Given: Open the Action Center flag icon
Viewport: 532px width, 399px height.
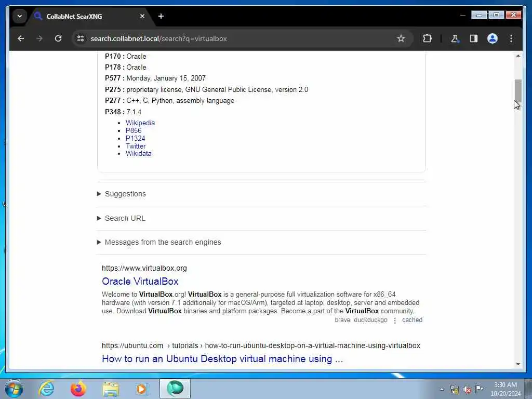Looking at the screenshot, I should pos(479,389).
